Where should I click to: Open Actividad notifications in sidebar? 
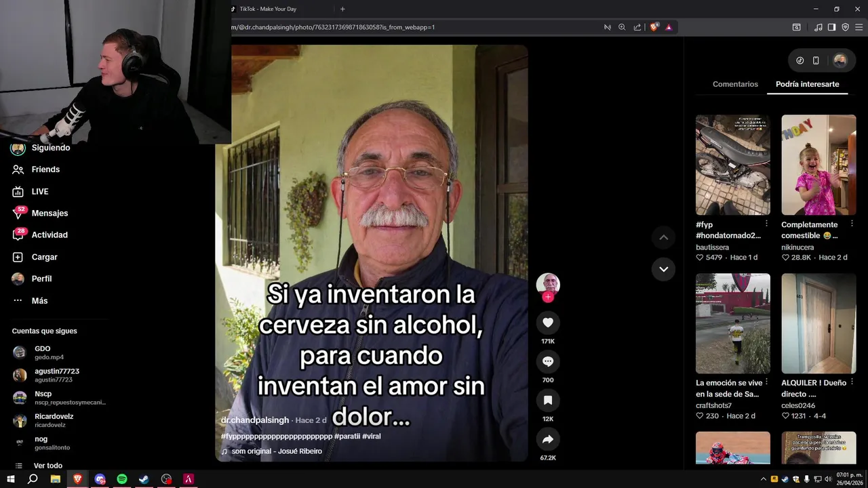[40, 235]
